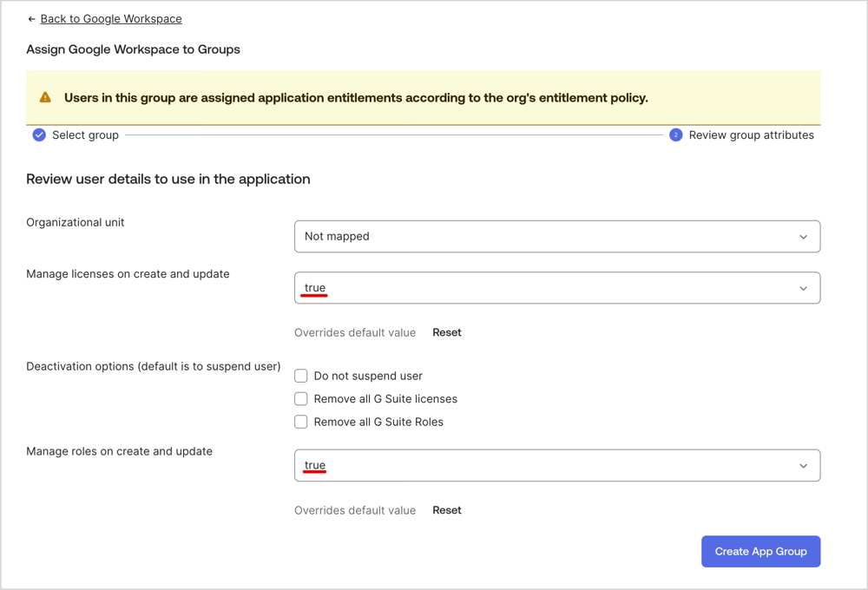Click the Organizational unit label

tap(76, 222)
